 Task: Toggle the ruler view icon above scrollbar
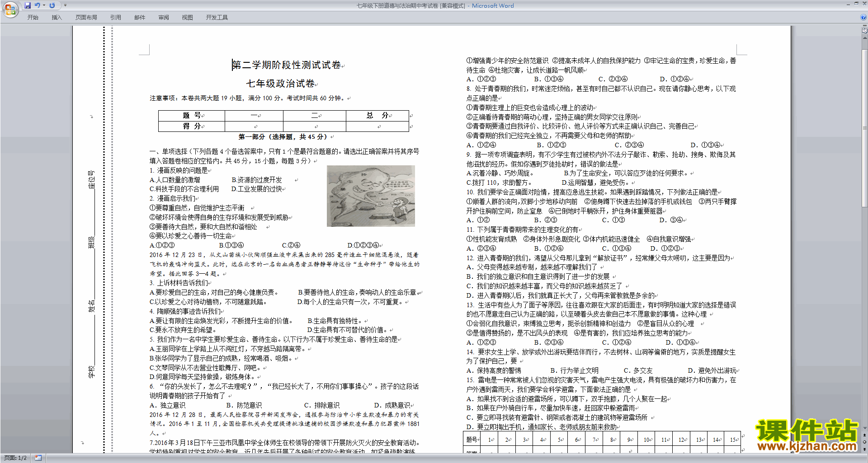coord(865,31)
